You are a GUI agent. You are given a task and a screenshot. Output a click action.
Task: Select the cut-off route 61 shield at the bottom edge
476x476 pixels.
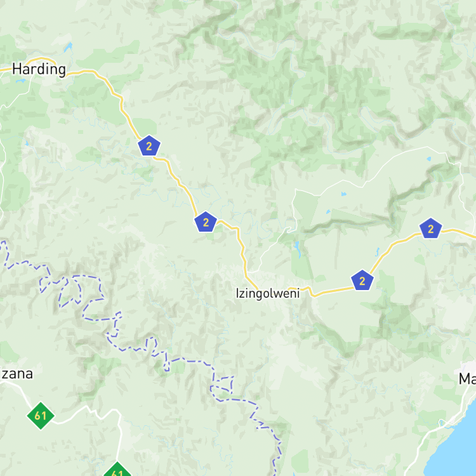tap(117, 469)
